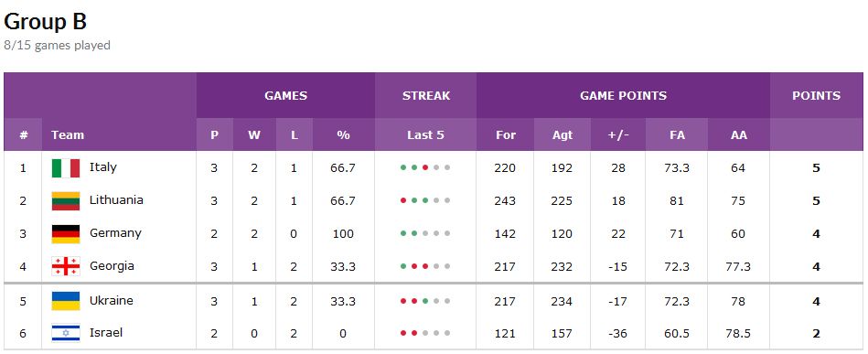The image size is (868, 354).
Task: Sort by the W wins column header
Action: coord(254,134)
